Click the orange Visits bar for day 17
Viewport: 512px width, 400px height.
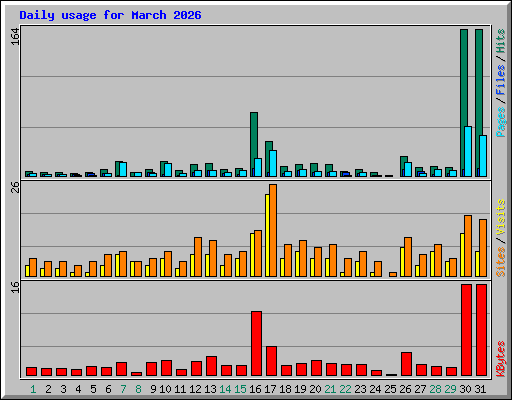273,230
